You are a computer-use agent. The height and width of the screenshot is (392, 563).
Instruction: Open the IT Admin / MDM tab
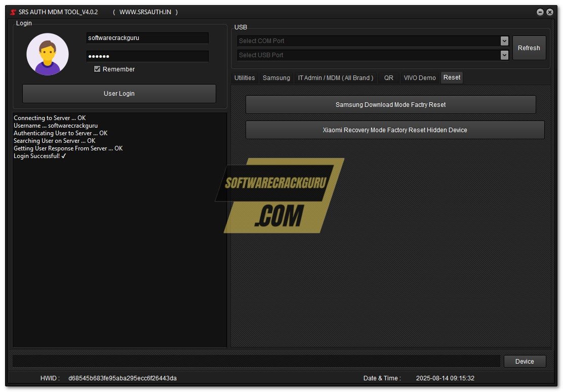coord(336,77)
